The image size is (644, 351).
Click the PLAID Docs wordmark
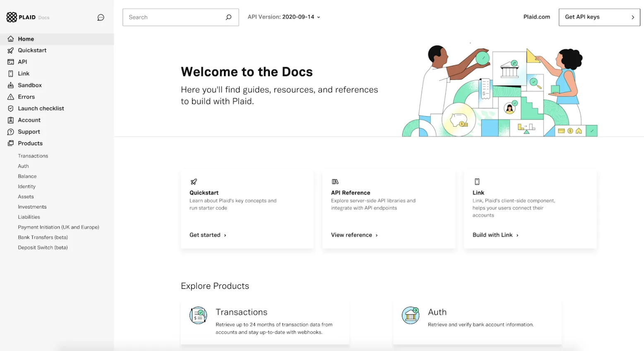34,17
